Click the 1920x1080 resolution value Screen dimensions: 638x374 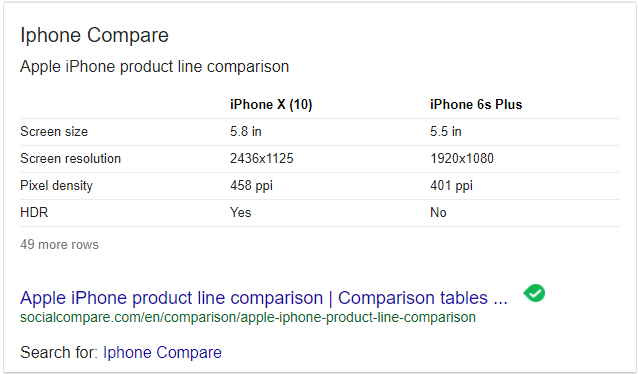(x=462, y=158)
